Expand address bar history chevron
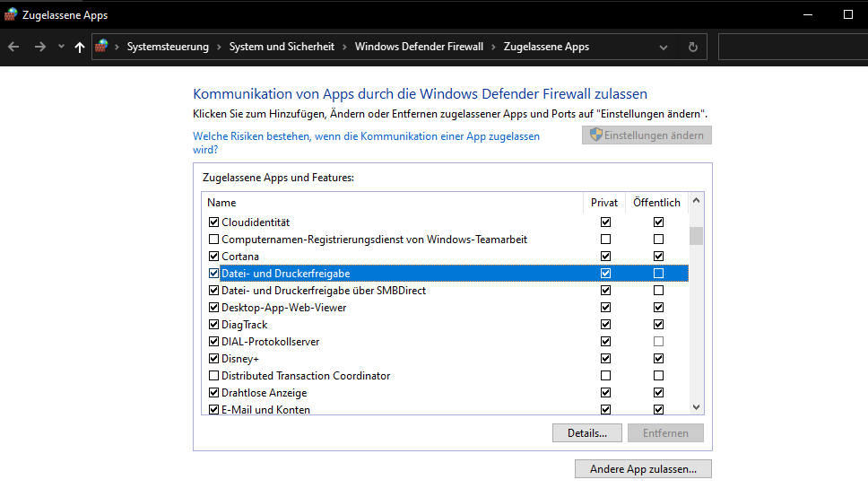Viewport: 868px width, 497px height. 664,47
